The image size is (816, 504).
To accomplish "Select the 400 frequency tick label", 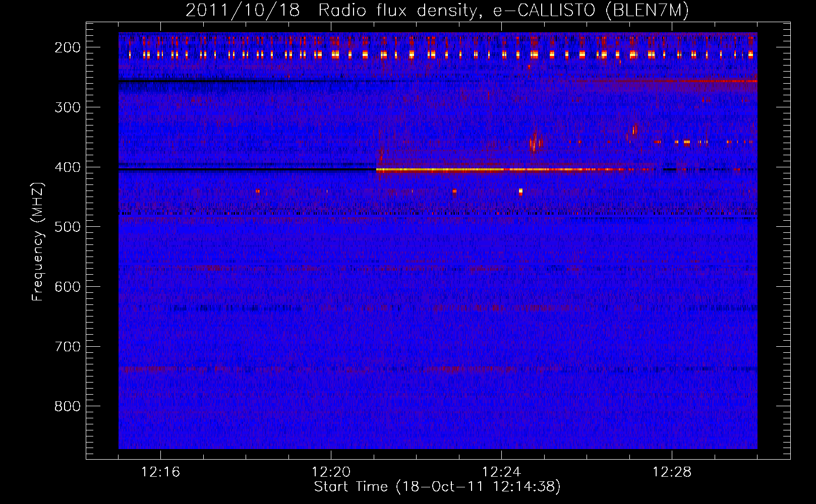I will [68, 167].
